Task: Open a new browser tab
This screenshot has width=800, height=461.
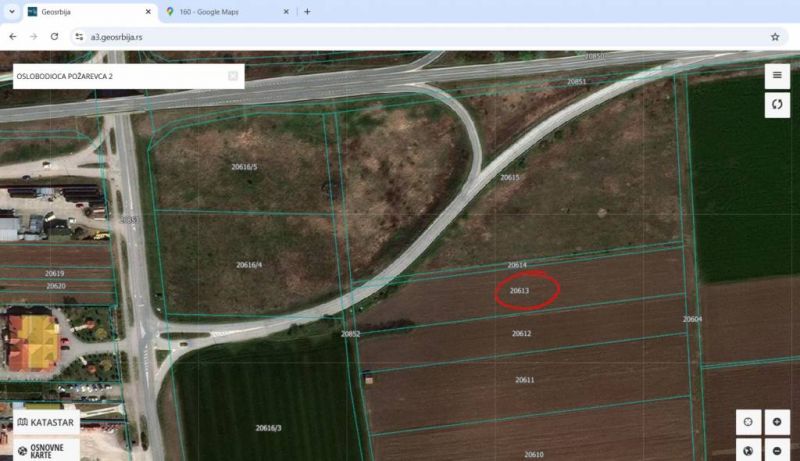Action: (x=307, y=11)
